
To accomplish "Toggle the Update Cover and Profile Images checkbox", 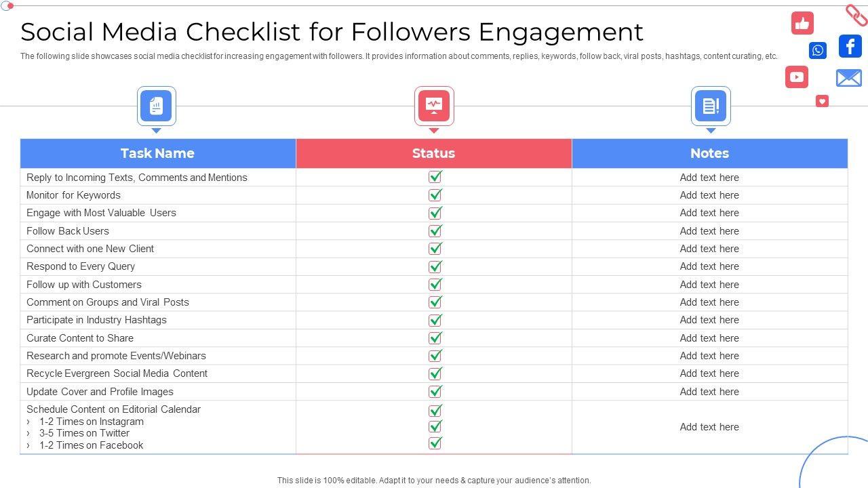I will [435, 392].
